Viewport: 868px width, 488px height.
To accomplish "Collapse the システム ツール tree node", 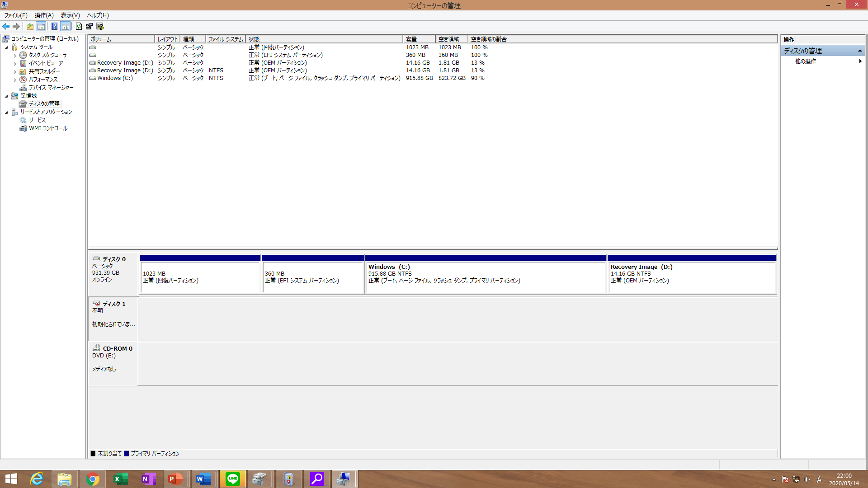I will pyautogui.click(x=6, y=47).
